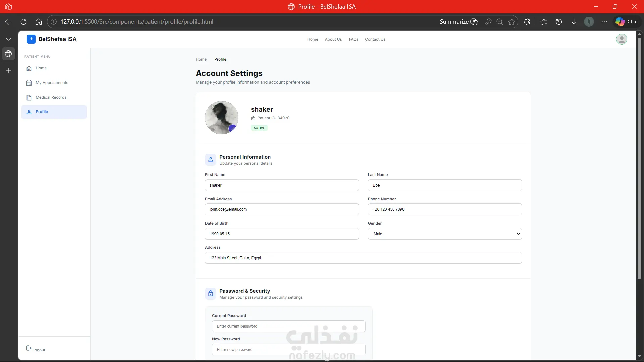Click the user avatar icon in header
Screen dimensions: 644x362
point(621,39)
